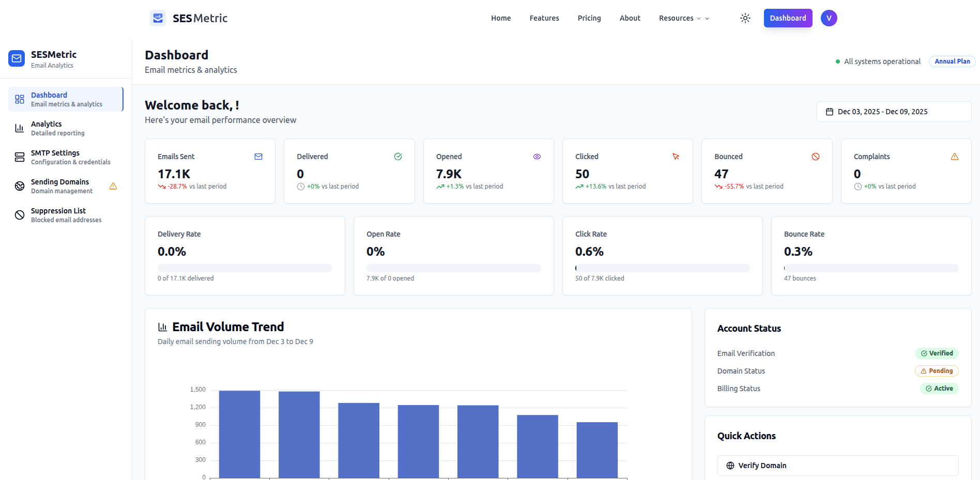This screenshot has width=980, height=480.
Task: Click the envelope icon on Emails Sent card
Action: pos(258,157)
